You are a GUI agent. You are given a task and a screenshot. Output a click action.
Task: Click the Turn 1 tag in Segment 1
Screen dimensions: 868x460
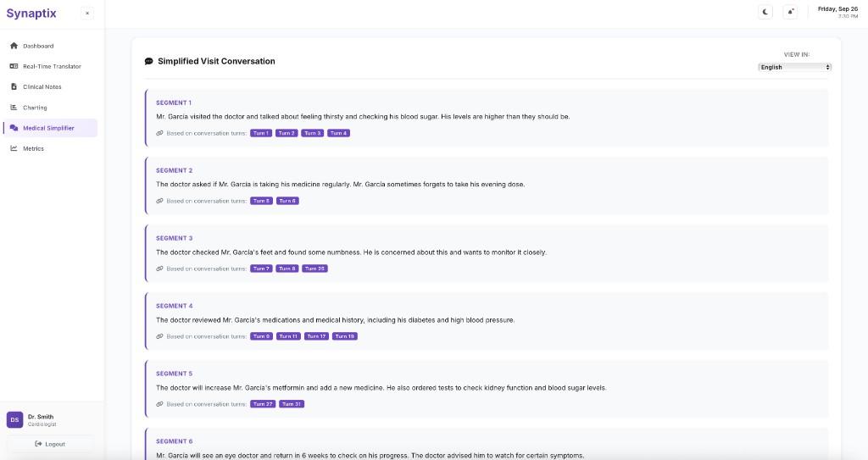tap(261, 133)
